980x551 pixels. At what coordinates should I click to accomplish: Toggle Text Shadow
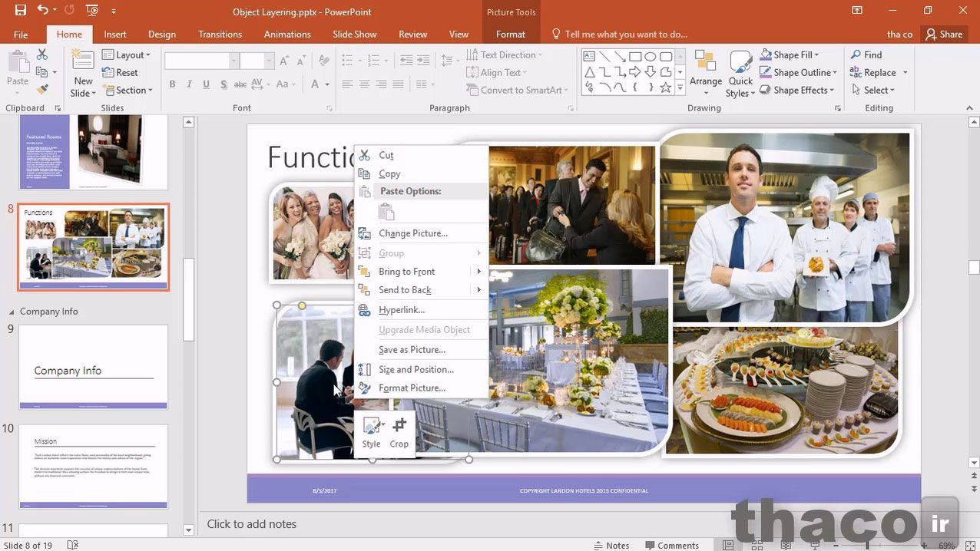pos(223,84)
